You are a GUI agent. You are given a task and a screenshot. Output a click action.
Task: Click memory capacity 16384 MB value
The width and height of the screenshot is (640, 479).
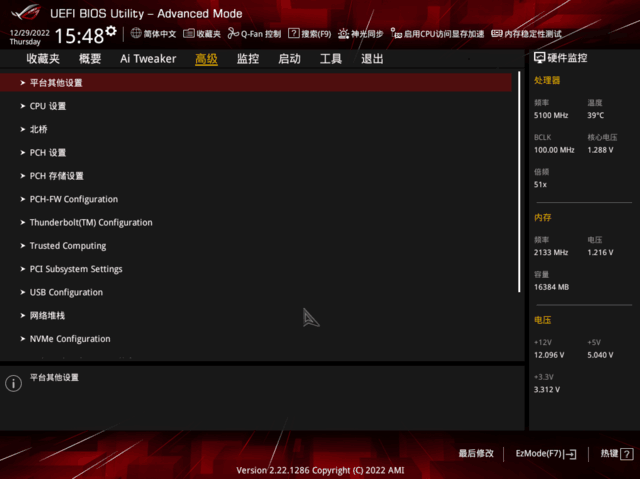[551, 287]
